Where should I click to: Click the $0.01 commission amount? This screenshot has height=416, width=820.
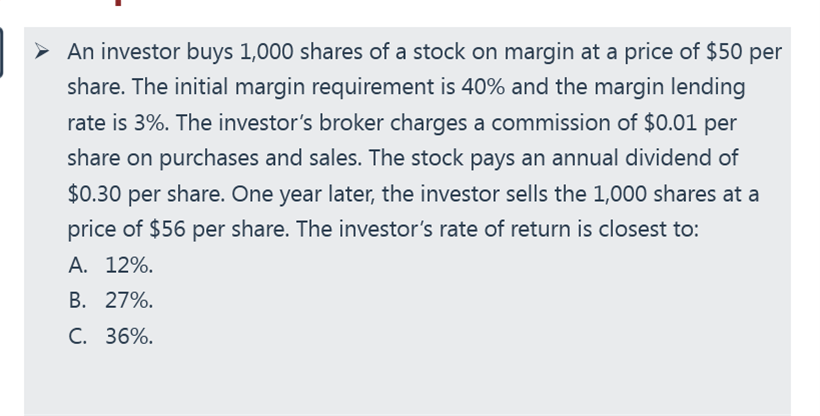[x=670, y=123]
